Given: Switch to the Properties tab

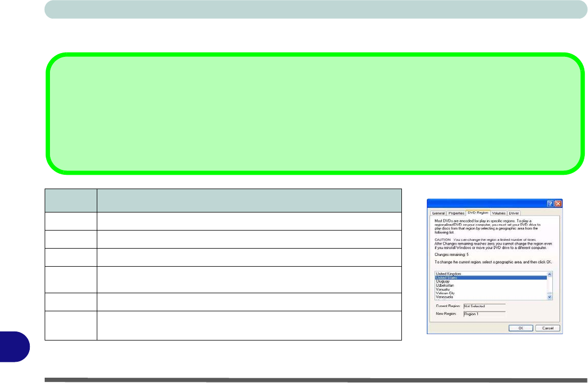Looking at the screenshot, I should 456,213.
